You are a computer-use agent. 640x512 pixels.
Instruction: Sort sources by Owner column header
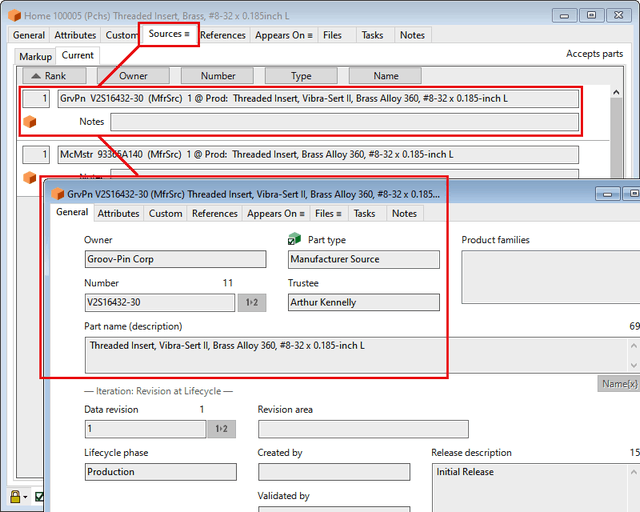click(133, 76)
